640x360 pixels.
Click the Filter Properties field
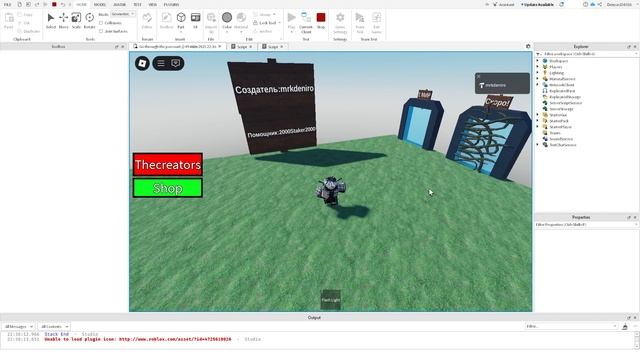[x=586, y=224]
